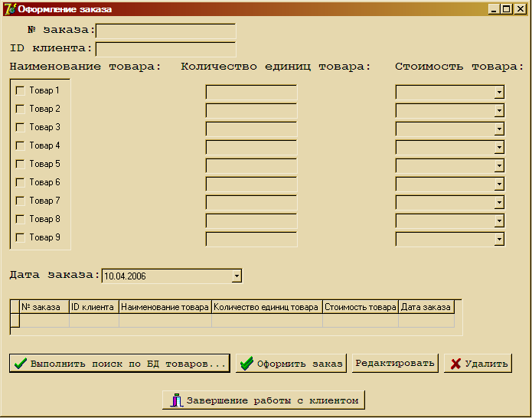Tick the Товар 9 checkbox
The image size is (532, 418).
[21, 237]
